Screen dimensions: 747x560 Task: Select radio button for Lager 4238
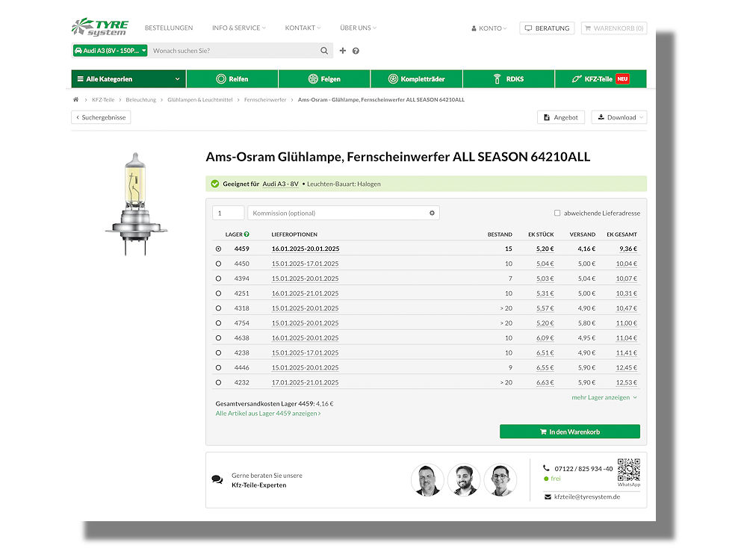[218, 353]
